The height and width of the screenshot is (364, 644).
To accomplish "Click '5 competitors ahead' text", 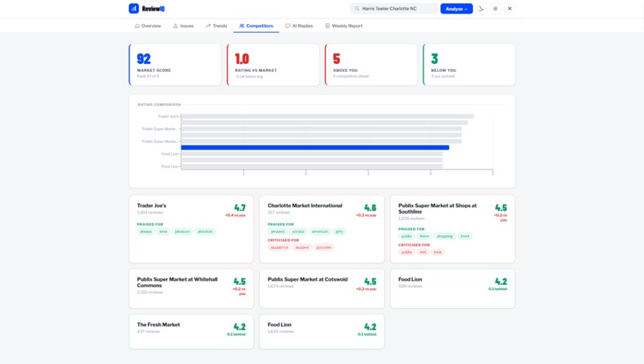I will click(351, 76).
